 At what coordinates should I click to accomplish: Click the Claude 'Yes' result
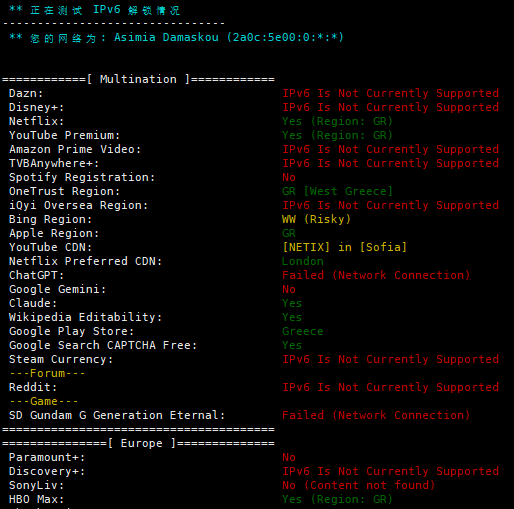coord(292,303)
